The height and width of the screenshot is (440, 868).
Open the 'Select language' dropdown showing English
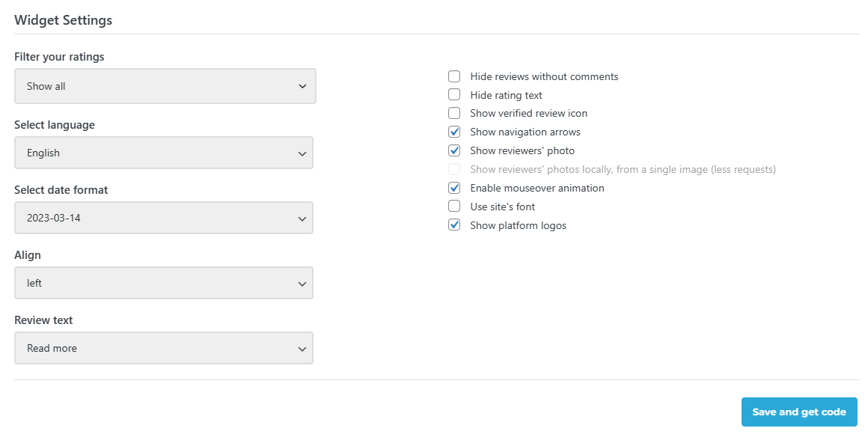[x=164, y=152]
